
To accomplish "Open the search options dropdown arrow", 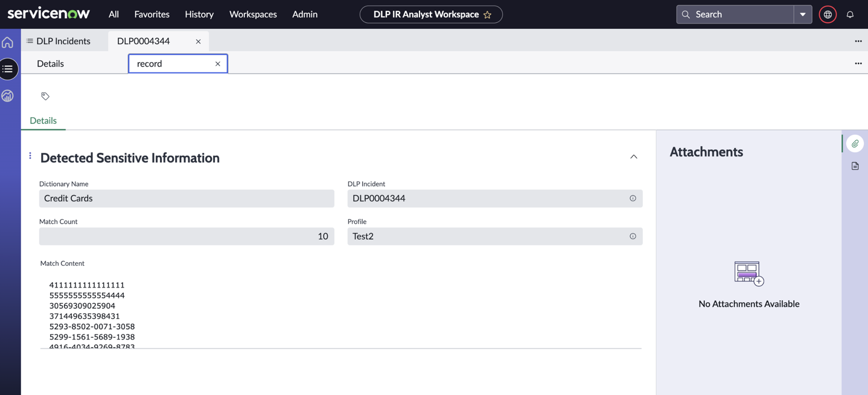I will tap(803, 14).
